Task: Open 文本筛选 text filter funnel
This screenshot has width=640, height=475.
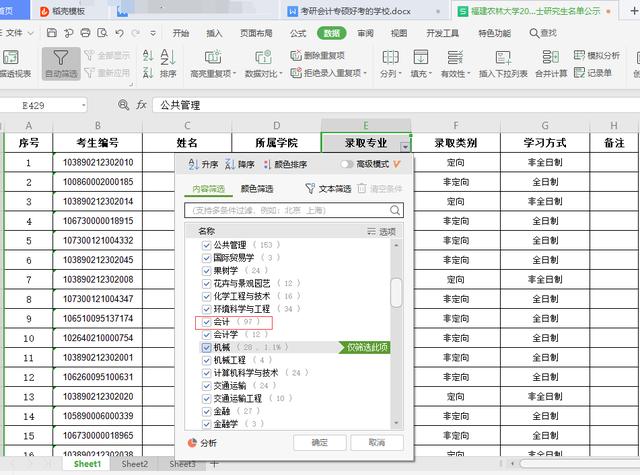Action: 310,188
